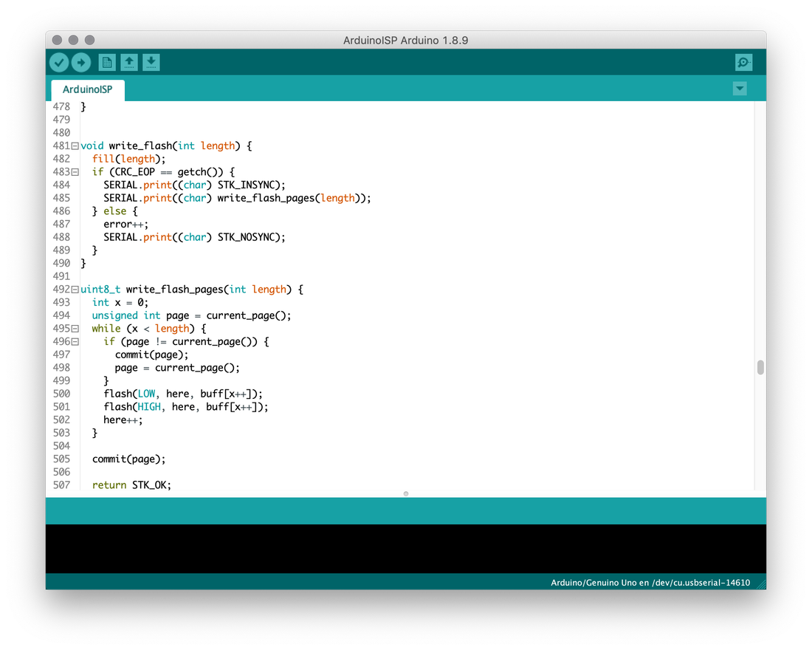
Task: Open the Serial Monitor magnifier icon
Action: (743, 63)
